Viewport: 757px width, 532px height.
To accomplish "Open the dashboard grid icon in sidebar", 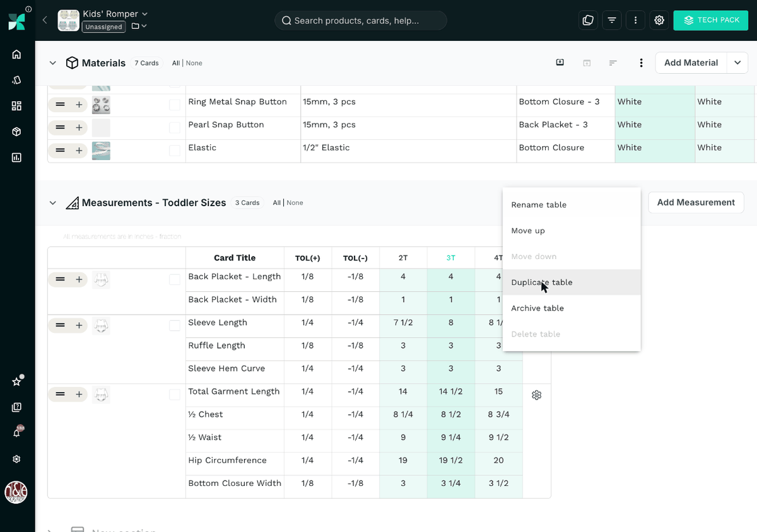I will point(17,106).
